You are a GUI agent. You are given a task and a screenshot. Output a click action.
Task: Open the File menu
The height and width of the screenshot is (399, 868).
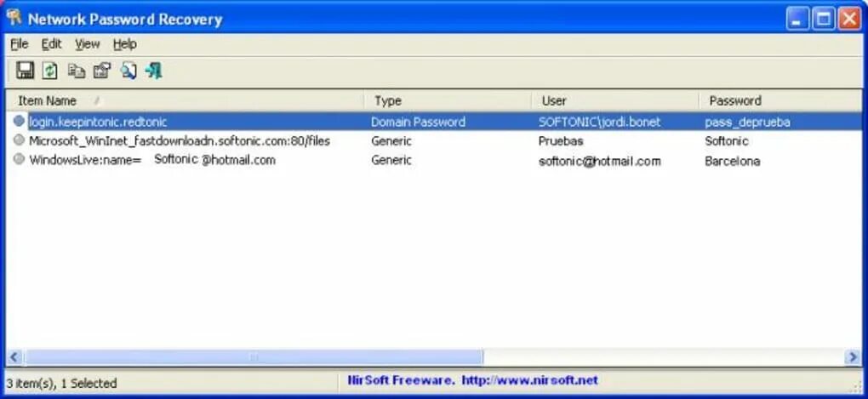20,44
